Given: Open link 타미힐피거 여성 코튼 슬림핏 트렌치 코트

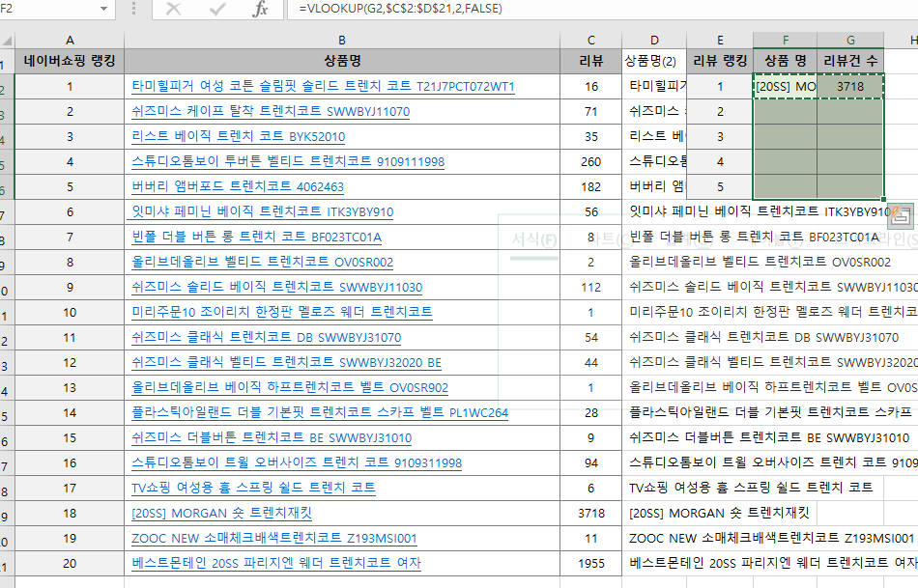Looking at the screenshot, I should [x=323, y=87].
